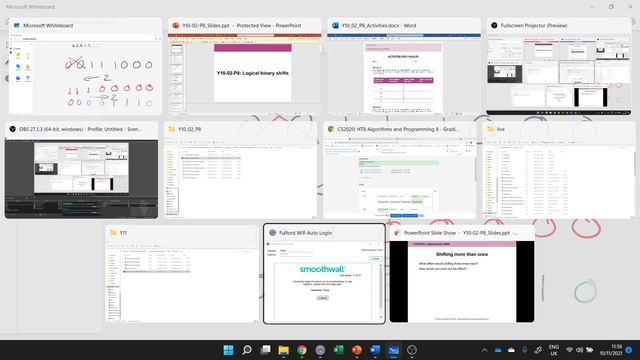Click the Login button in smoothwall preview
Viewport: 640px width, 360px height.
pyautogui.click(x=322, y=298)
